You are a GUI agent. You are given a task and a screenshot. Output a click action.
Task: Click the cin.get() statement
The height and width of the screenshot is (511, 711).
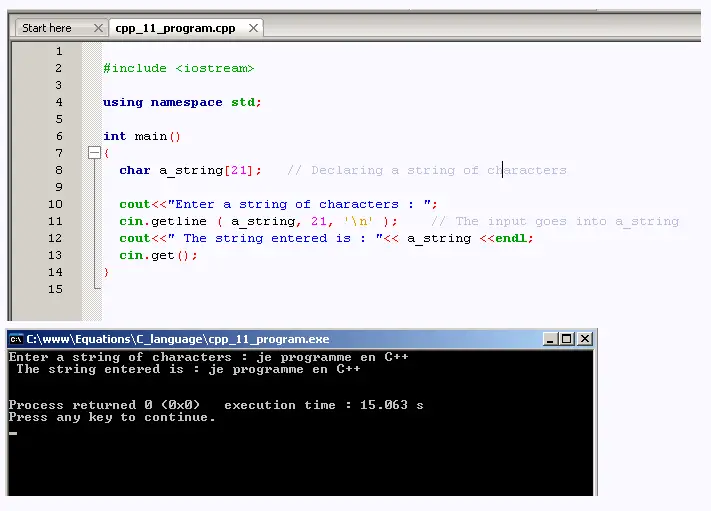[158, 256]
